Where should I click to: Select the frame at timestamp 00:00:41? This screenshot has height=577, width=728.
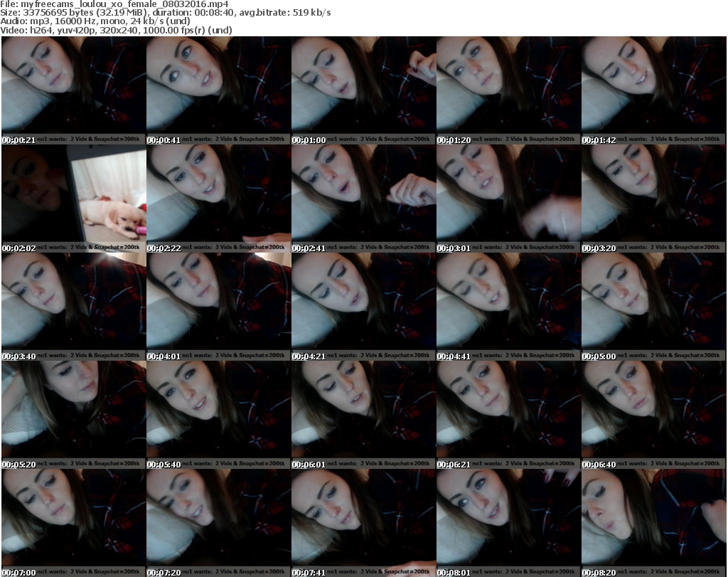pos(219,90)
